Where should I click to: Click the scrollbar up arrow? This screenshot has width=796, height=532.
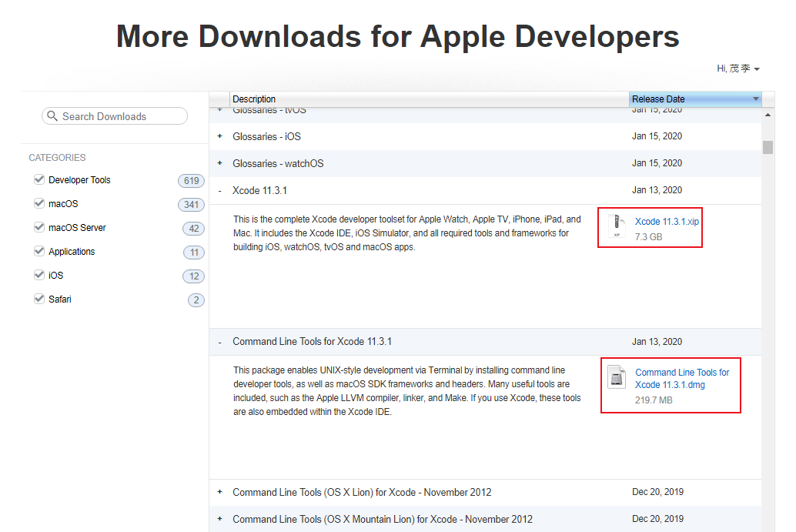tap(768, 115)
